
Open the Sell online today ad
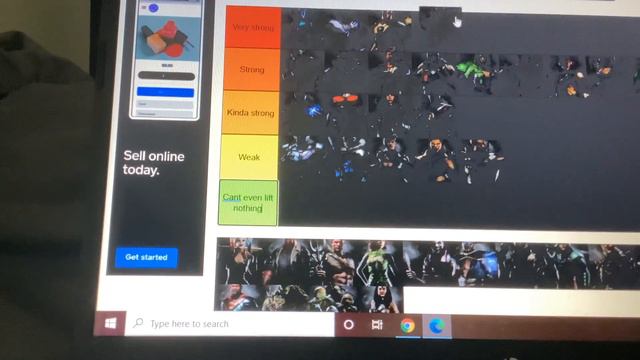153,163
